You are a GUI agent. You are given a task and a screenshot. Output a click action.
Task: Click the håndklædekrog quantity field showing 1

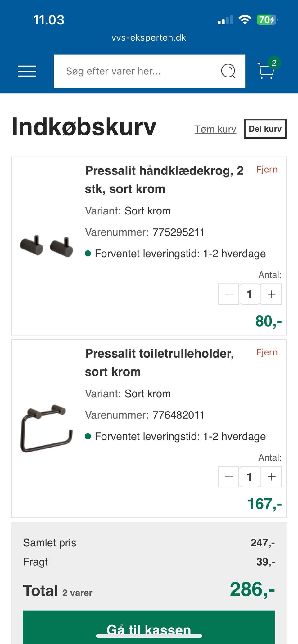pos(250,294)
